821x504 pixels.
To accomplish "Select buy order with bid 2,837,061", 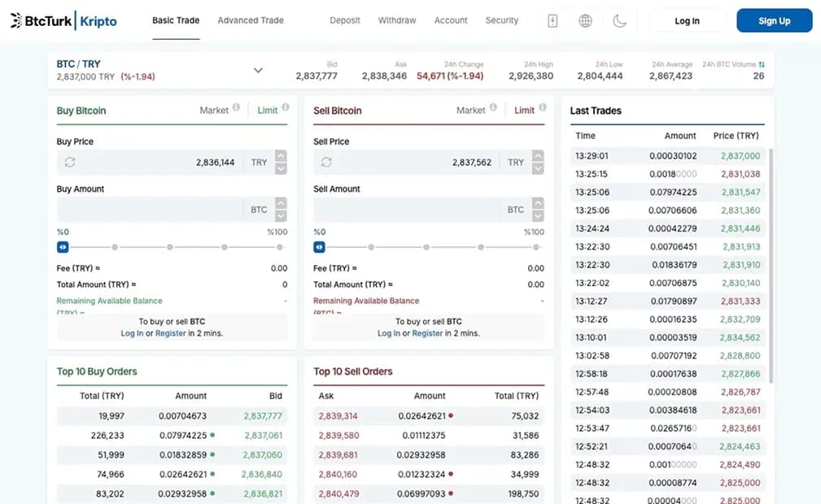I will click(x=172, y=436).
